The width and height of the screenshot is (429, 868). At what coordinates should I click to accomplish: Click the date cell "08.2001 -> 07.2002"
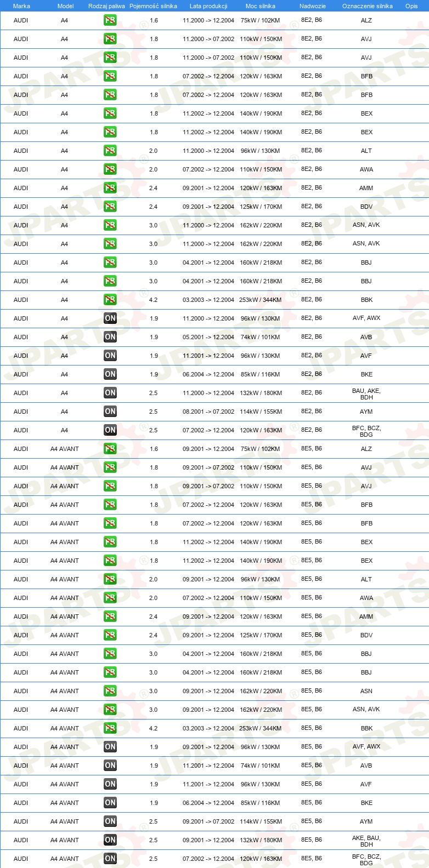pyautogui.click(x=208, y=412)
